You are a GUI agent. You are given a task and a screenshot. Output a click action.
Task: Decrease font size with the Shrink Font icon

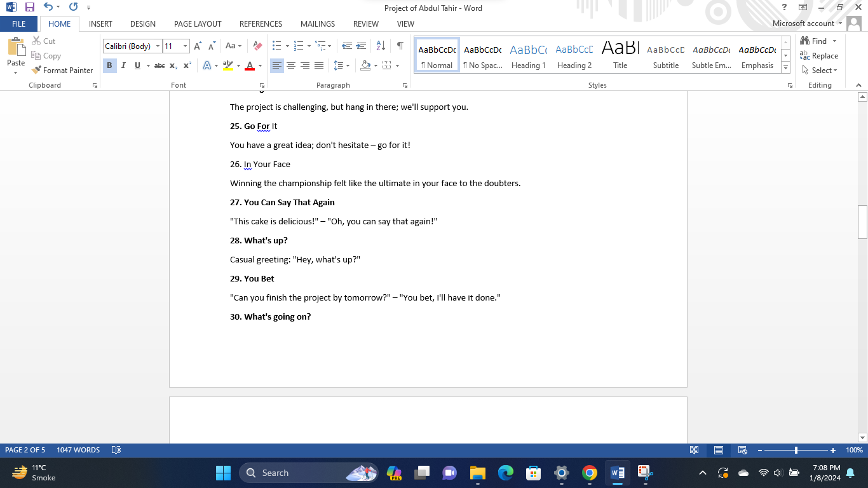212,46
